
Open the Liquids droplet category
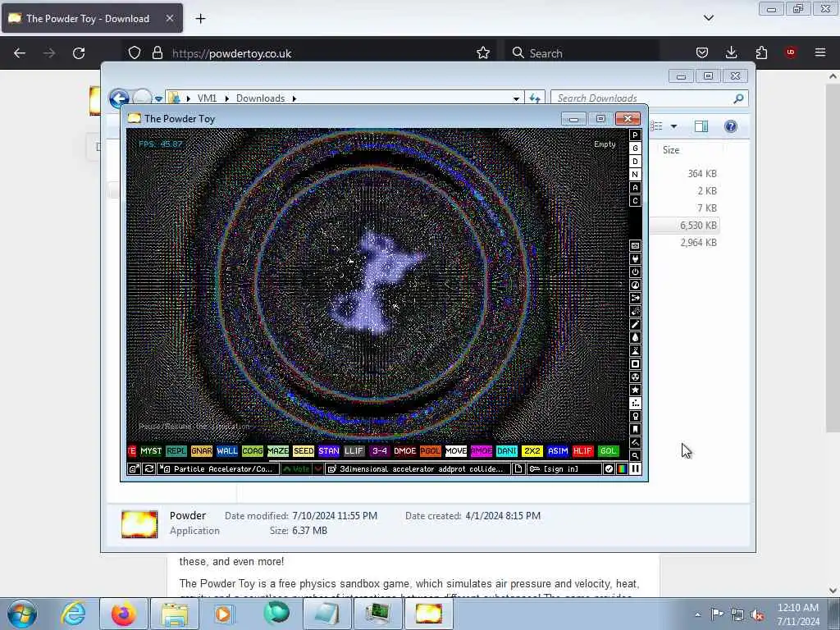pos(635,337)
